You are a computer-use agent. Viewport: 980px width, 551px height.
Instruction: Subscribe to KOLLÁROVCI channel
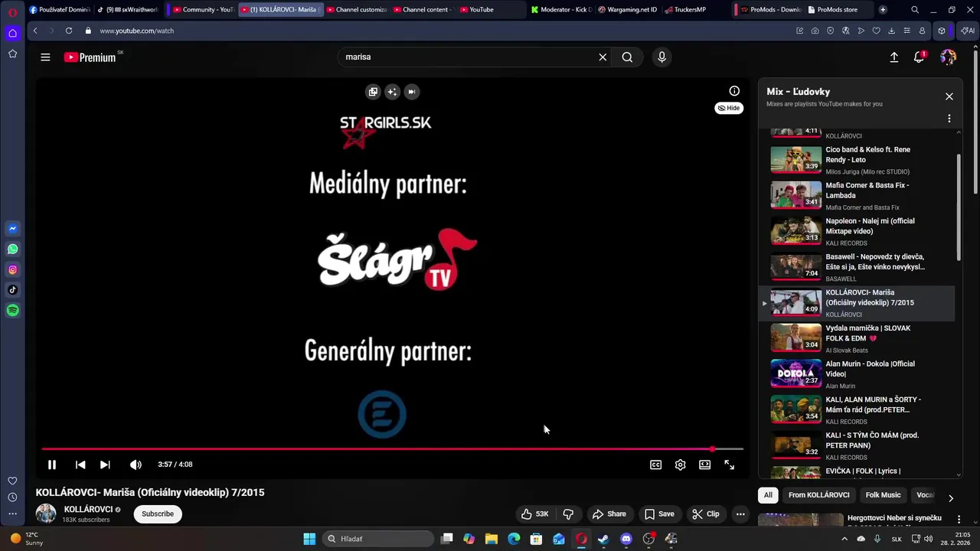point(158,514)
